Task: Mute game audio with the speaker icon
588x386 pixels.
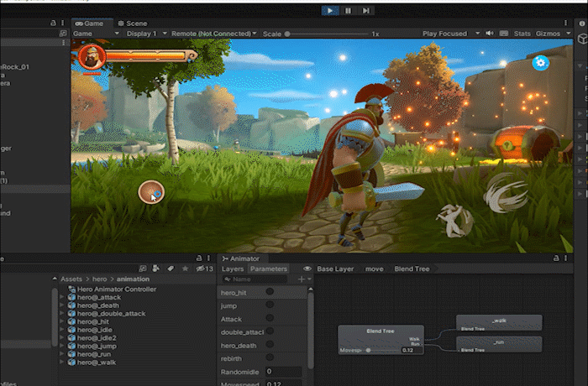Action: tap(490, 34)
